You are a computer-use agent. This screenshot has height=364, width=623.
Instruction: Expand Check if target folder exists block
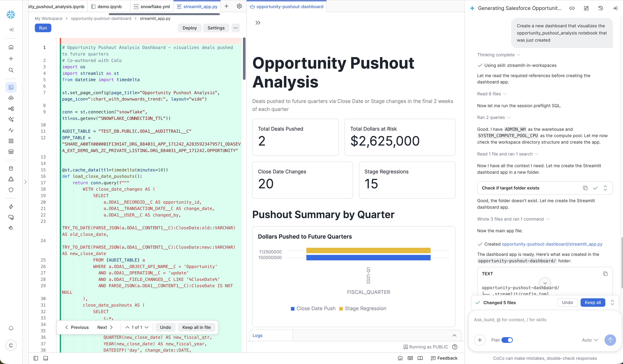click(x=605, y=188)
